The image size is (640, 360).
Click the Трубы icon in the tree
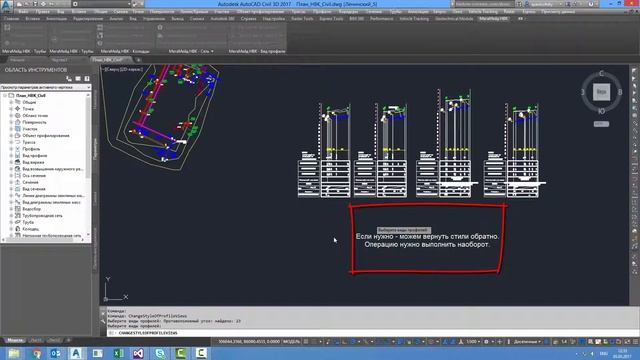coord(18,222)
